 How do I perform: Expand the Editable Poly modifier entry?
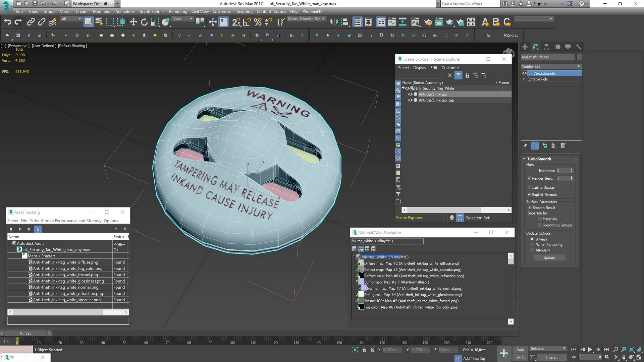coord(524,79)
